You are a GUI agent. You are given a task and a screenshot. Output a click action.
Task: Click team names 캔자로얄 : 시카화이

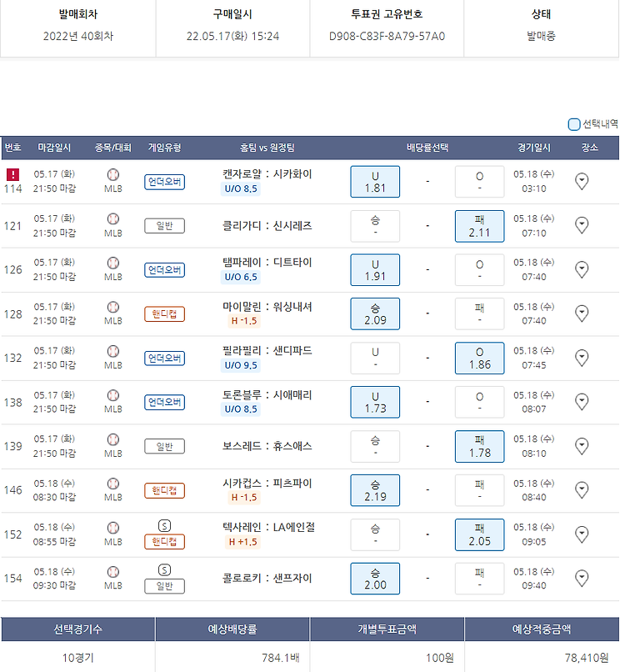(267, 174)
